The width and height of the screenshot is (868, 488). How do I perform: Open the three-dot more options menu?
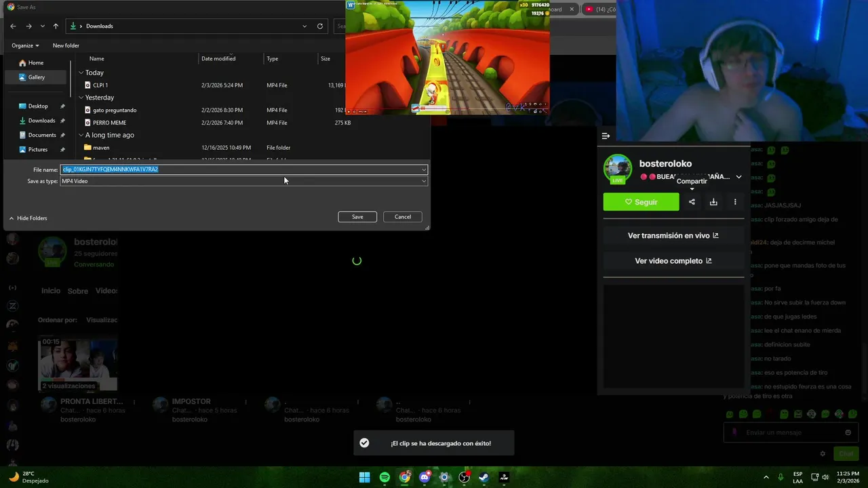tap(735, 202)
